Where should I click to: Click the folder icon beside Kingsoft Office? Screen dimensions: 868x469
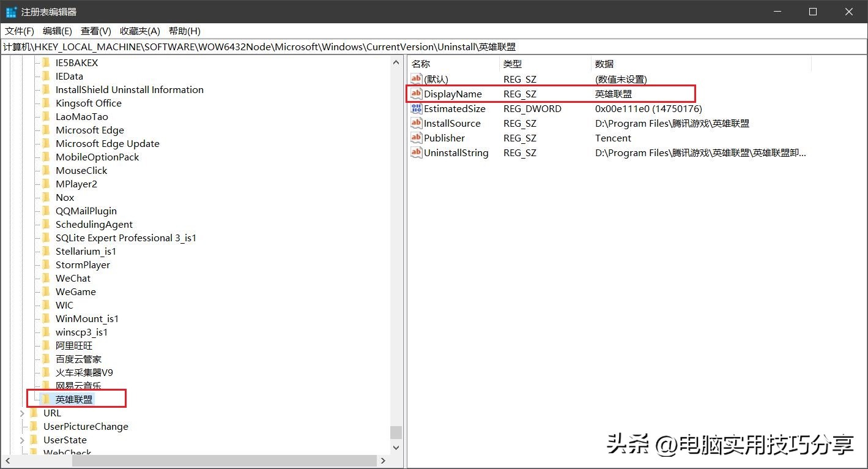coord(45,103)
